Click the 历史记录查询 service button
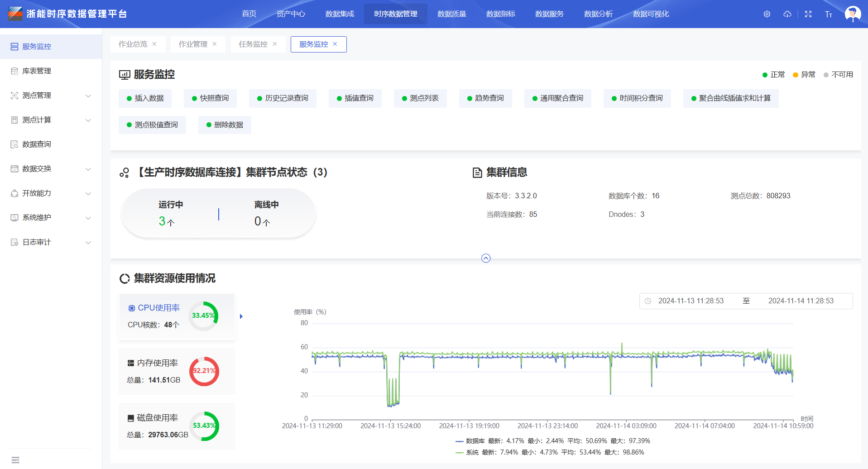The height and width of the screenshot is (469, 868). [x=283, y=98]
